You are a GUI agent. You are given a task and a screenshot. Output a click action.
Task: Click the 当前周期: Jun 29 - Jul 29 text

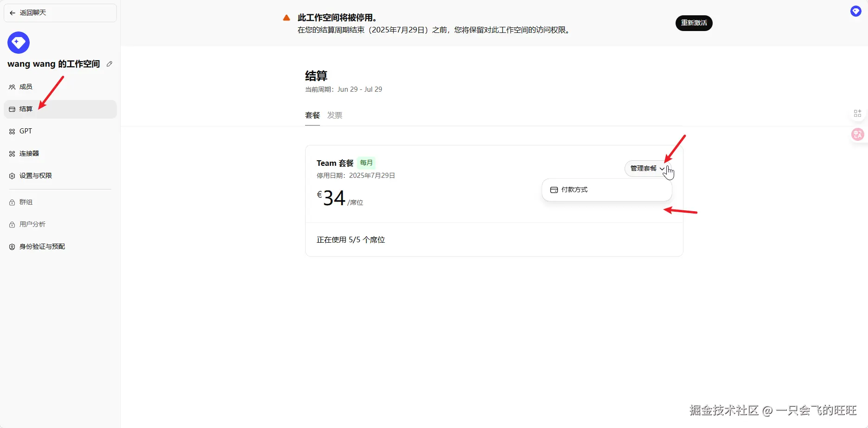coord(344,89)
